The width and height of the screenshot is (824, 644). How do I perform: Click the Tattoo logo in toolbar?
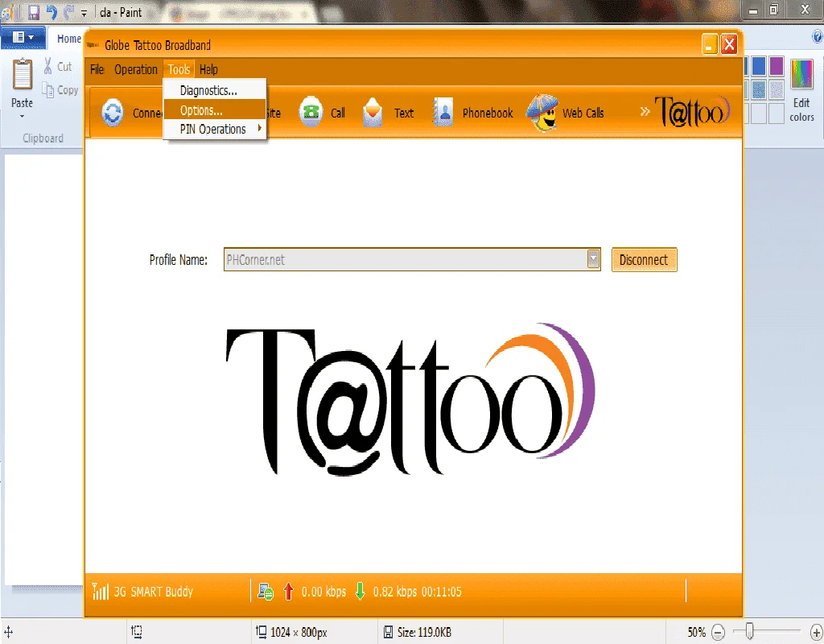coord(692,111)
